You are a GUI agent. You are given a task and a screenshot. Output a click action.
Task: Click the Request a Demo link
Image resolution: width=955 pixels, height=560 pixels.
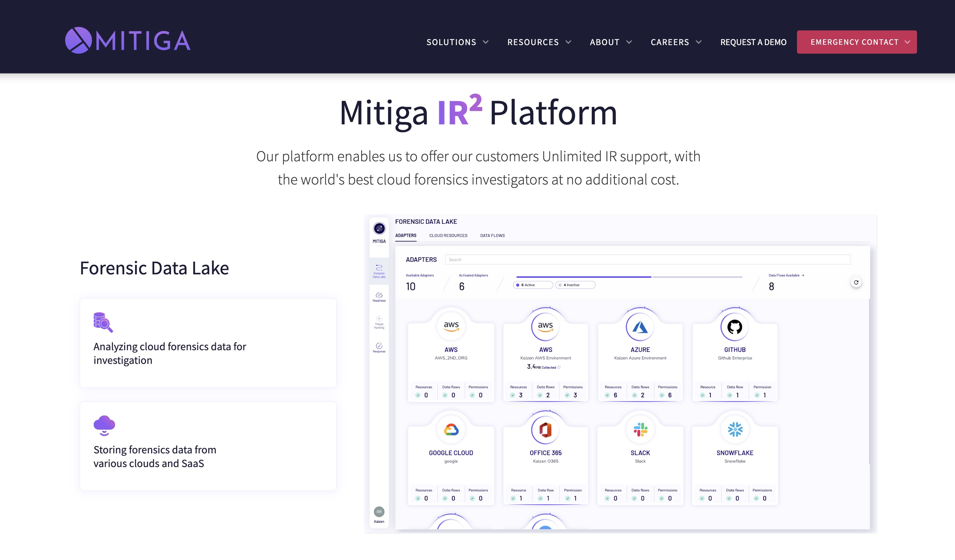(753, 42)
